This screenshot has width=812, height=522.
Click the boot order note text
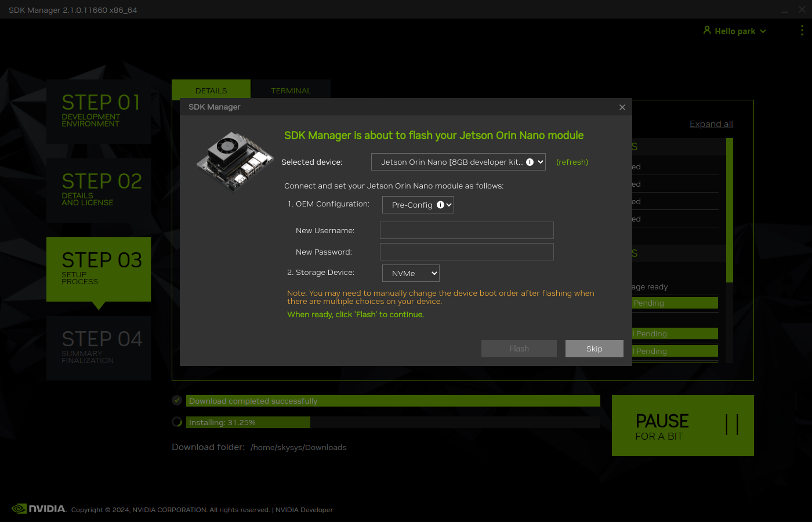click(441, 297)
